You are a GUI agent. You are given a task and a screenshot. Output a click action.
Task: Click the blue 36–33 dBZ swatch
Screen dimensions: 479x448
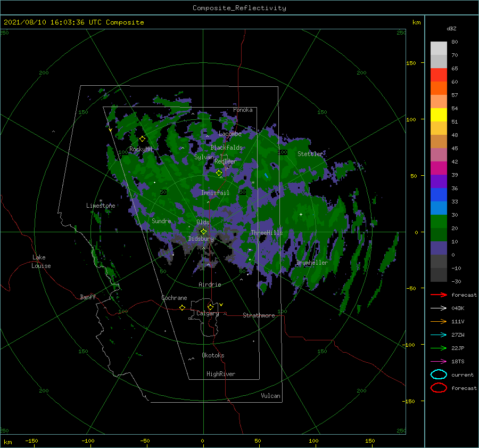439,195
